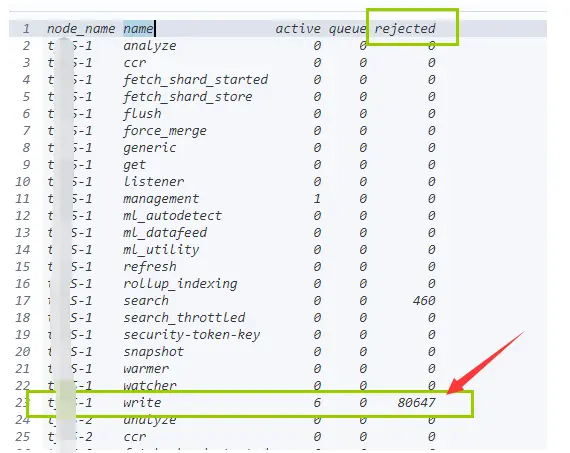The image size is (570, 453).
Task: Click the 'fetch_shard_started' entry
Action: (196, 80)
